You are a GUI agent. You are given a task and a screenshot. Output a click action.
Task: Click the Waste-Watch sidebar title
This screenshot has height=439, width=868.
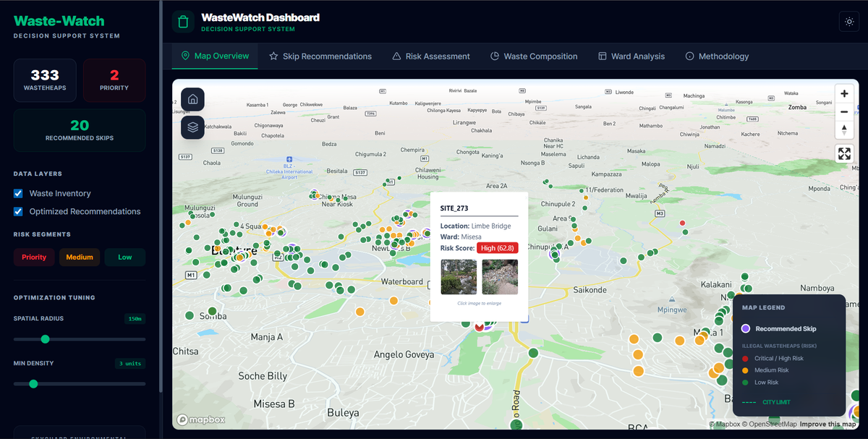pos(59,21)
